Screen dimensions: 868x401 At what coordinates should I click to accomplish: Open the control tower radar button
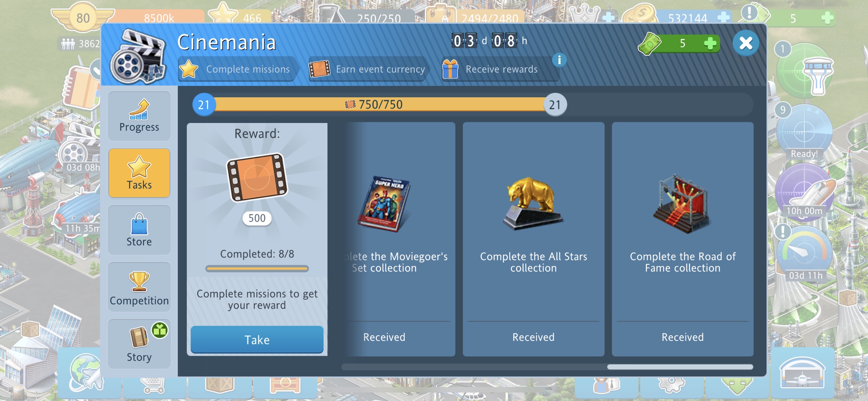tap(805, 71)
